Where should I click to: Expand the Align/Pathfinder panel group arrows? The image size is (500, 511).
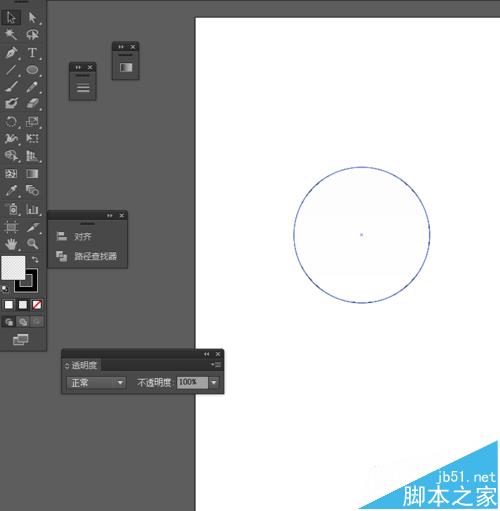coord(110,216)
